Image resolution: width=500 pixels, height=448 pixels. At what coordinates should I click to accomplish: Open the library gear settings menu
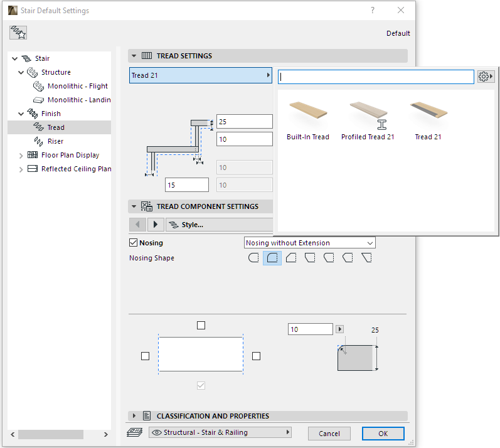(486, 77)
